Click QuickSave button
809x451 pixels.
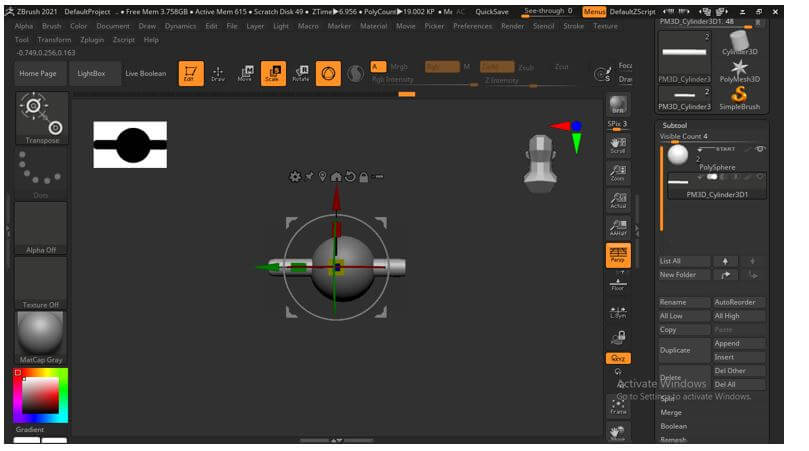click(492, 11)
